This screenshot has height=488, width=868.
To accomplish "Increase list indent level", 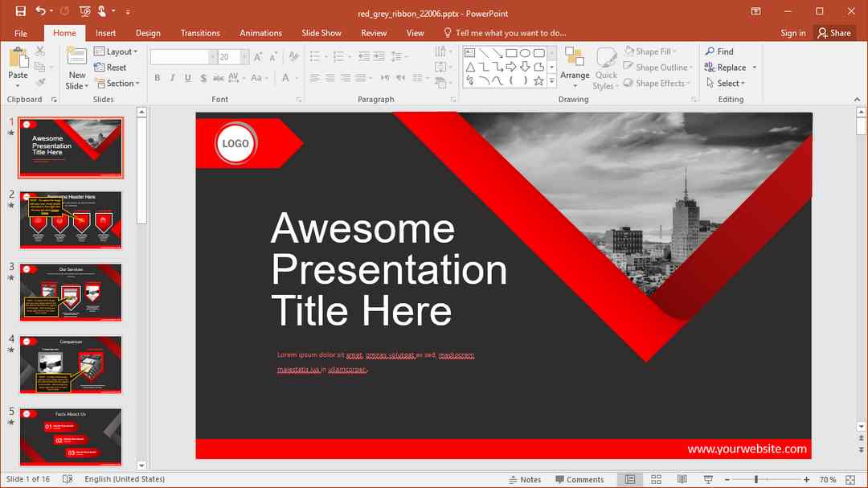I will tap(379, 56).
